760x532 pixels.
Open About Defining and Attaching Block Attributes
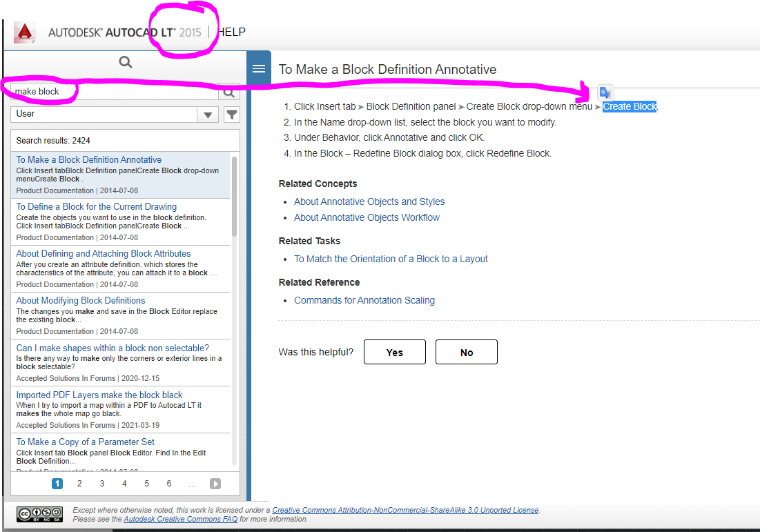click(104, 253)
